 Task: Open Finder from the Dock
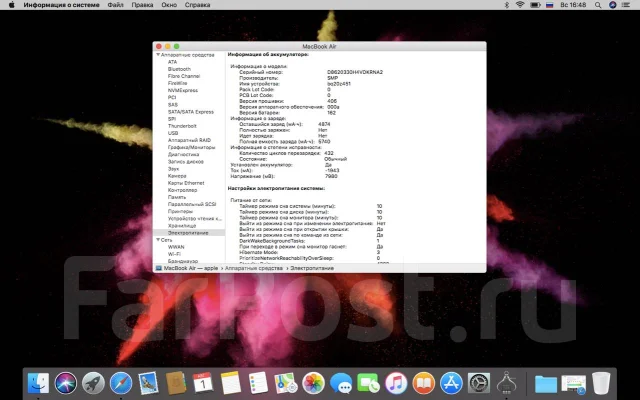pos(38,384)
